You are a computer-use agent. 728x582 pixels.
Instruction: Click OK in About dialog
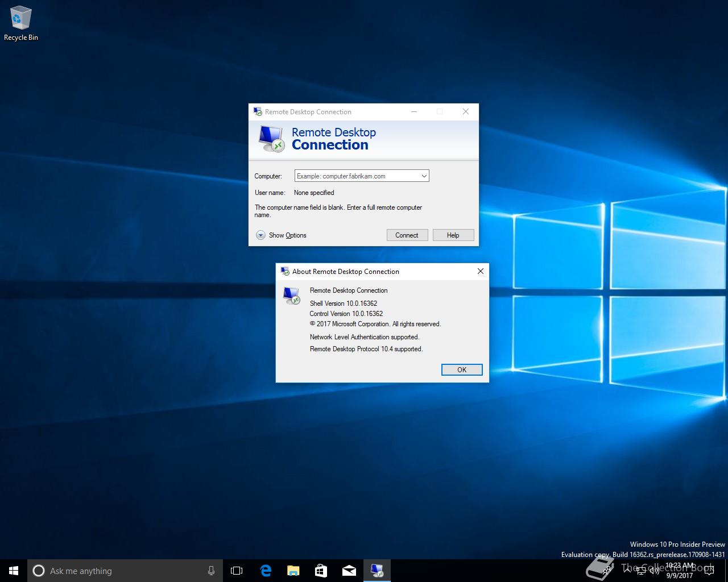point(462,369)
